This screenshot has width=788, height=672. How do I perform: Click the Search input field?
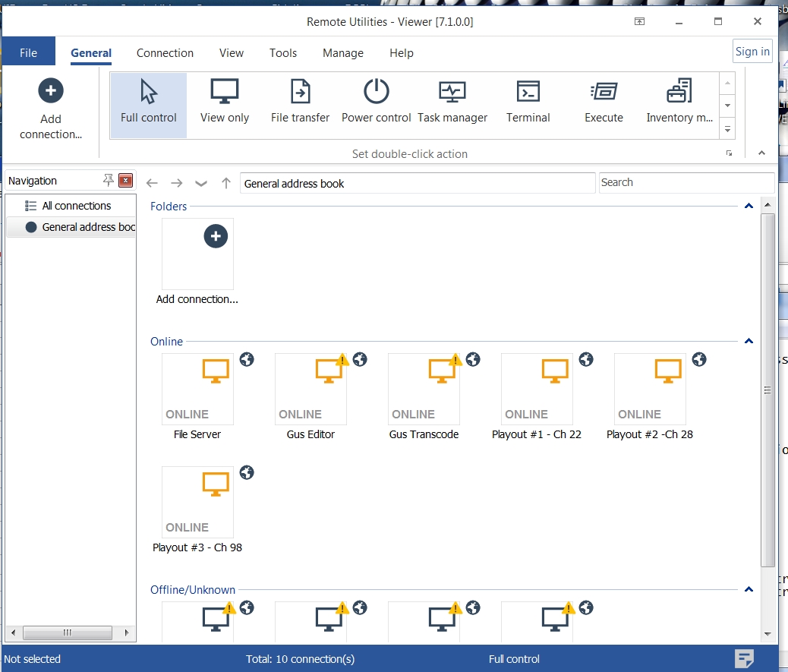pos(686,182)
